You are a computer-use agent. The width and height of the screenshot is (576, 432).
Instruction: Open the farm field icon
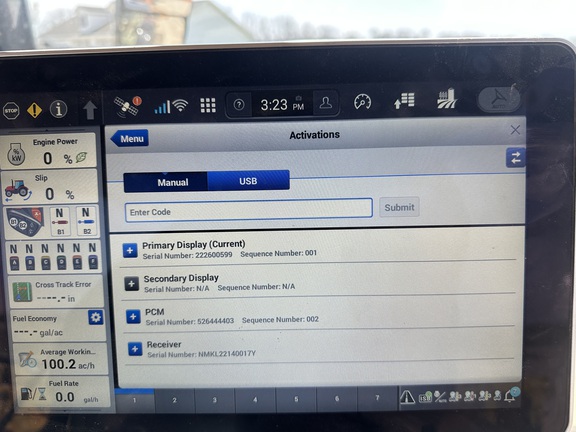click(447, 98)
